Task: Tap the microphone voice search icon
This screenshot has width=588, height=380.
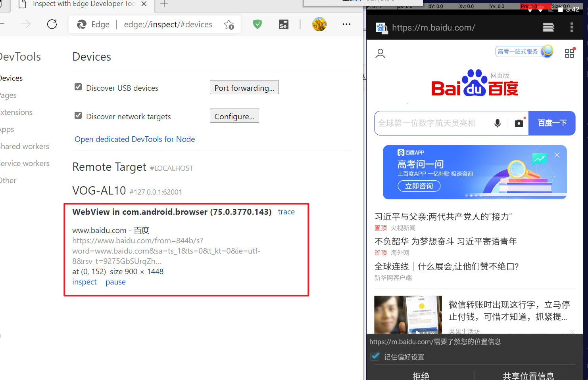Action: click(x=498, y=123)
